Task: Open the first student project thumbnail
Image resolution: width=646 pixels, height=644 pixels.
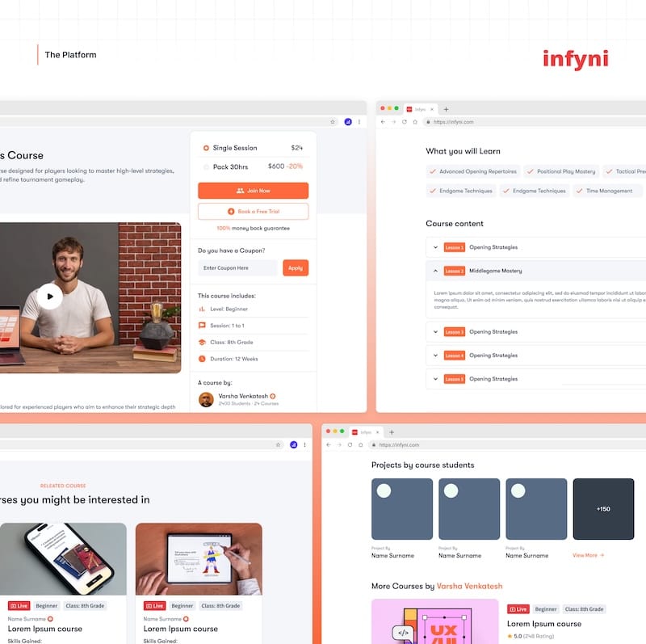Action: pos(402,509)
